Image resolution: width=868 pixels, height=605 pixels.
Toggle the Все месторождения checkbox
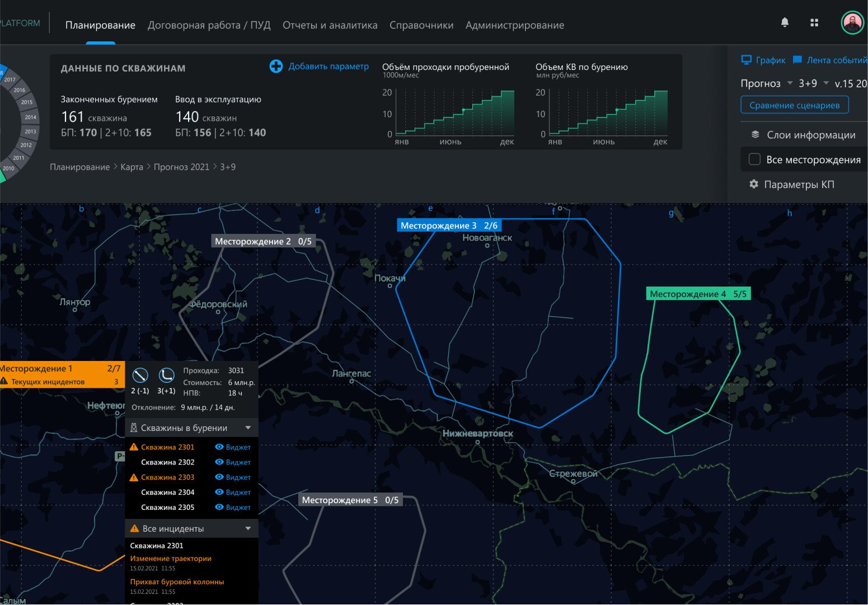pyautogui.click(x=754, y=160)
